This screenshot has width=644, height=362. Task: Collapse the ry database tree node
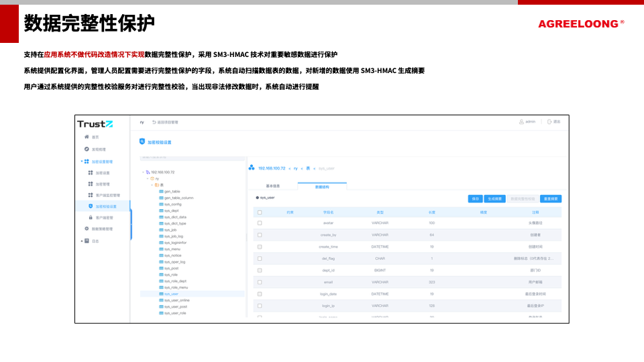[x=148, y=178]
